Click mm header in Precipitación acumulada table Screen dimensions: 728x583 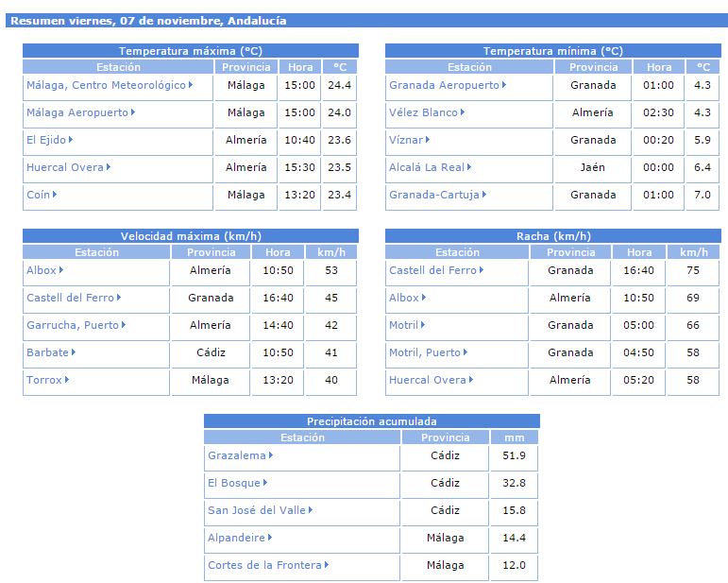pos(514,437)
